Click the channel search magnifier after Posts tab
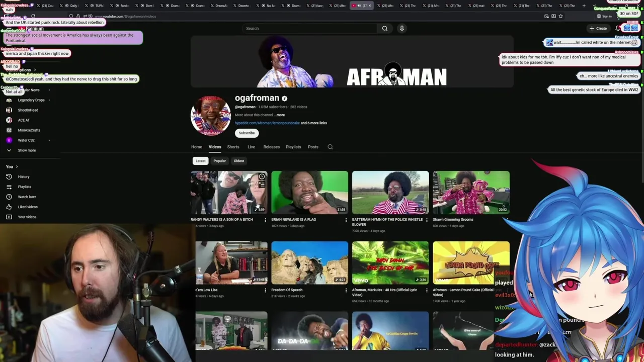 tap(330, 147)
